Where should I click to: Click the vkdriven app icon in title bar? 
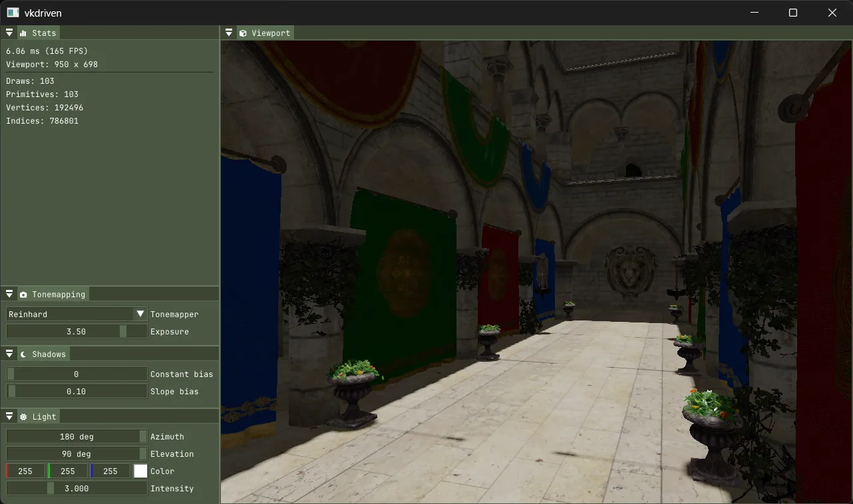[13, 13]
